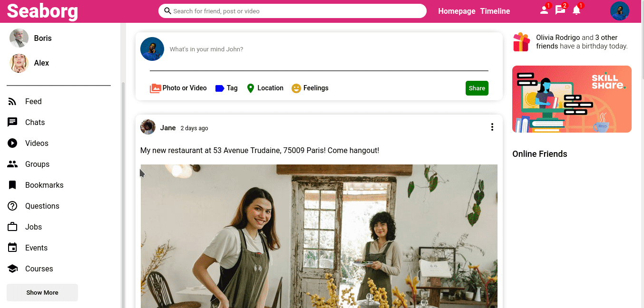Choose the Feelings emoji icon
644x308 pixels.
296,88
